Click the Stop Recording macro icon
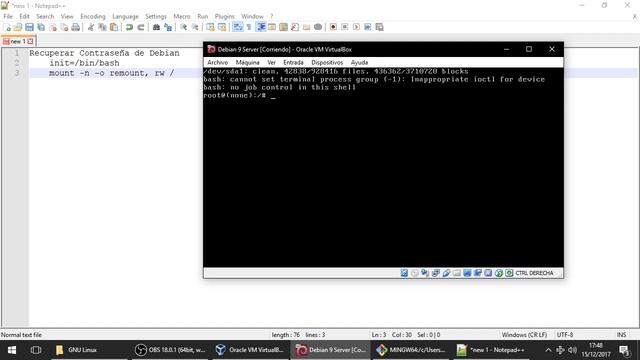Image resolution: width=640 pixels, height=360 pixels. click(344, 27)
